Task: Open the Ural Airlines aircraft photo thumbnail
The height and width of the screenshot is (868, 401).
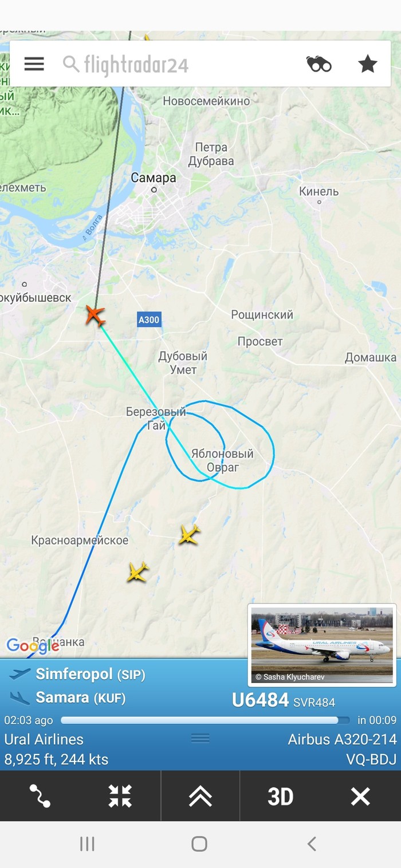Action: [323, 645]
